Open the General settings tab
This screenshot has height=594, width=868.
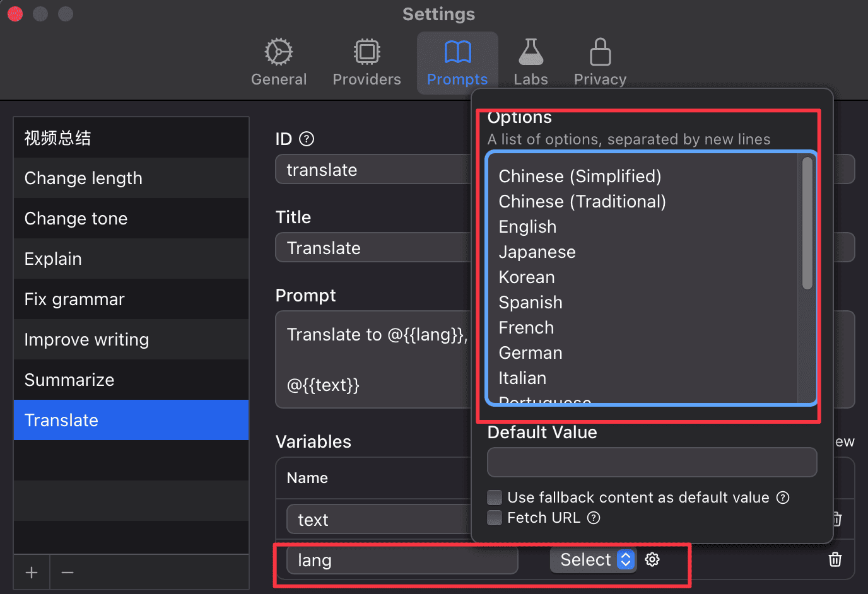coord(279,62)
